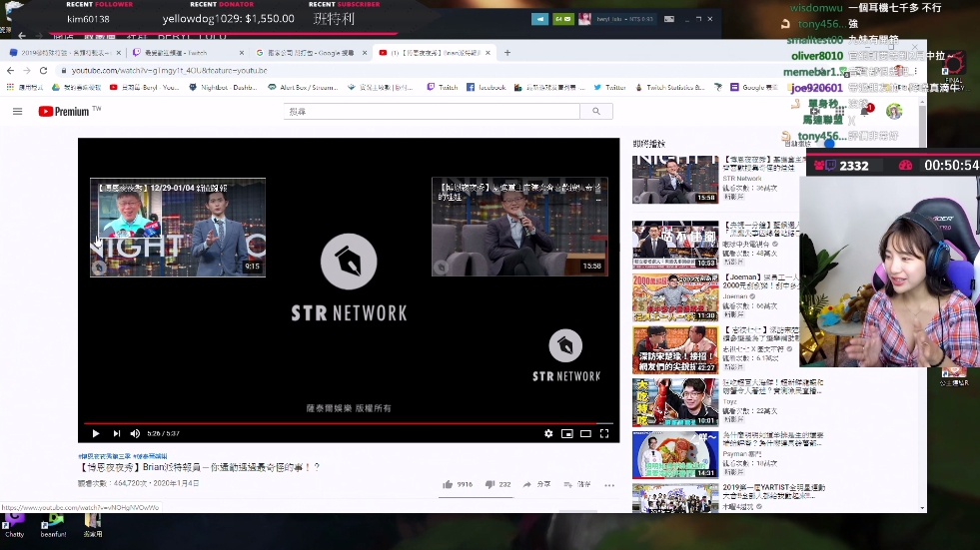Skip to next video with the player's next button

tap(116, 433)
